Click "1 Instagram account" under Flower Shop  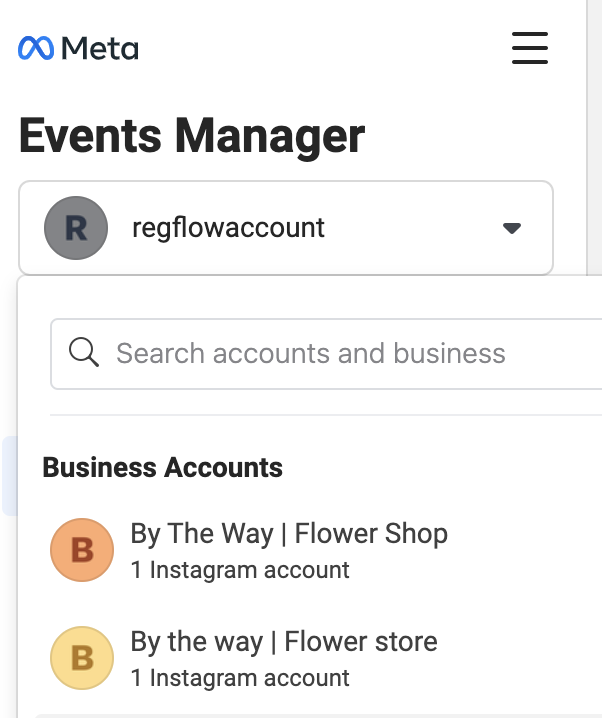[240, 570]
